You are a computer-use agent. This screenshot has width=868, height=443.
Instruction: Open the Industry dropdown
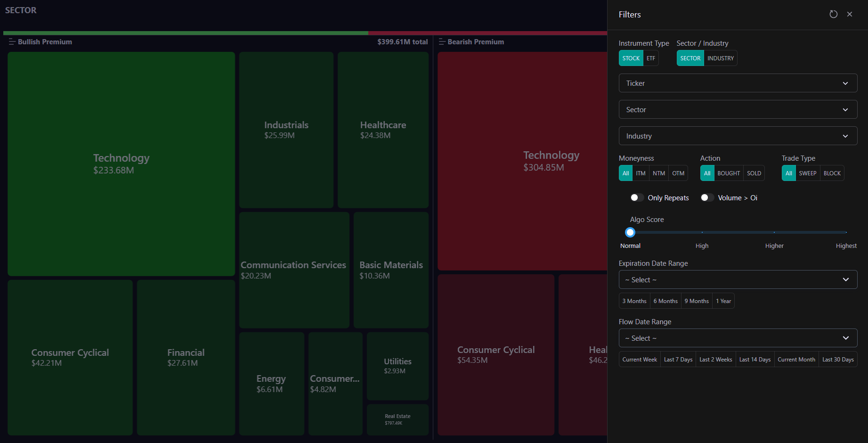[x=738, y=136]
